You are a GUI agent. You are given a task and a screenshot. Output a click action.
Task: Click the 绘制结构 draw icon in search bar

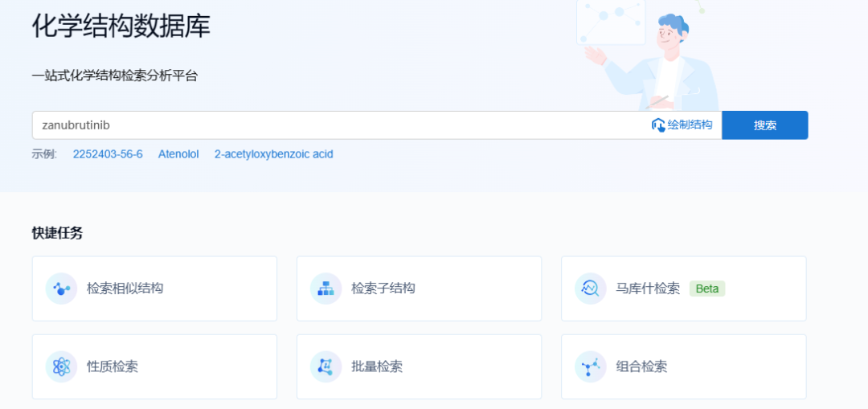(658, 125)
